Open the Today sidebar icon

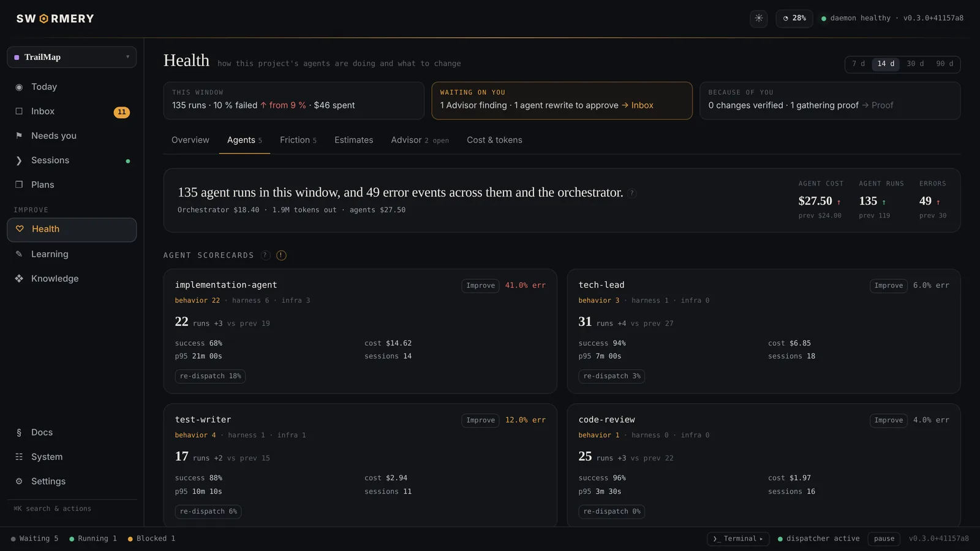(x=19, y=87)
